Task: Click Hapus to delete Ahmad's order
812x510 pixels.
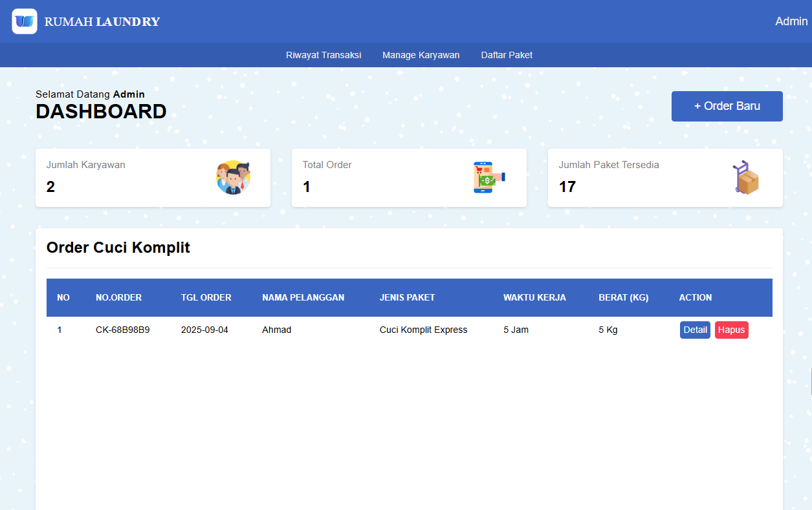Action: [731, 330]
